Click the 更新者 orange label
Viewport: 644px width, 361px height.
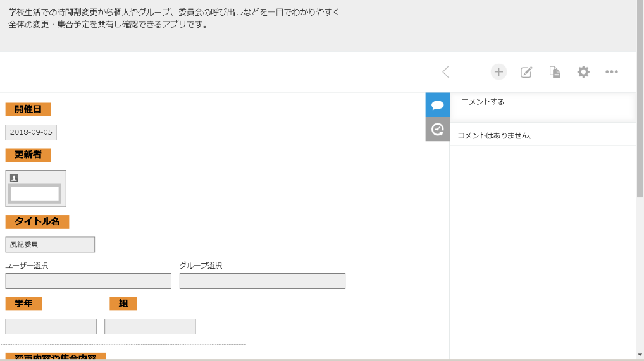(x=28, y=155)
